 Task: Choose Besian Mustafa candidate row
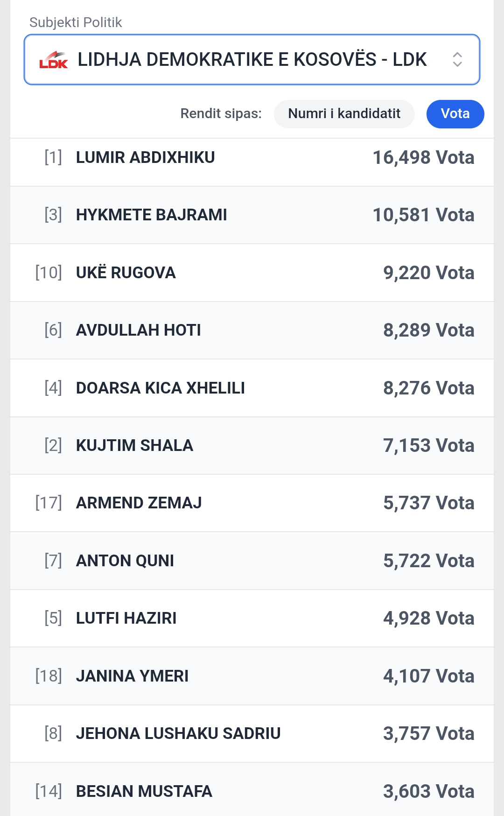click(x=252, y=791)
